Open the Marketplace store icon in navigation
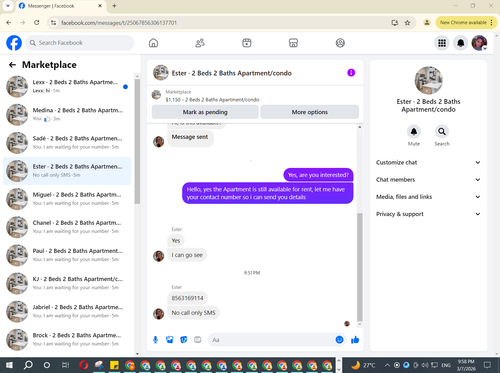Image resolution: width=500 pixels, height=373 pixels. click(x=293, y=43)
